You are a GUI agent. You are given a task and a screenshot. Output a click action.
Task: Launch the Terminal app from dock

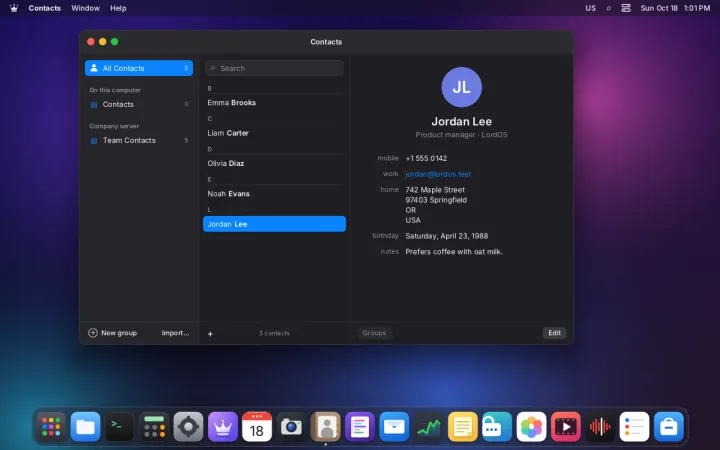[x=120, y=427]
